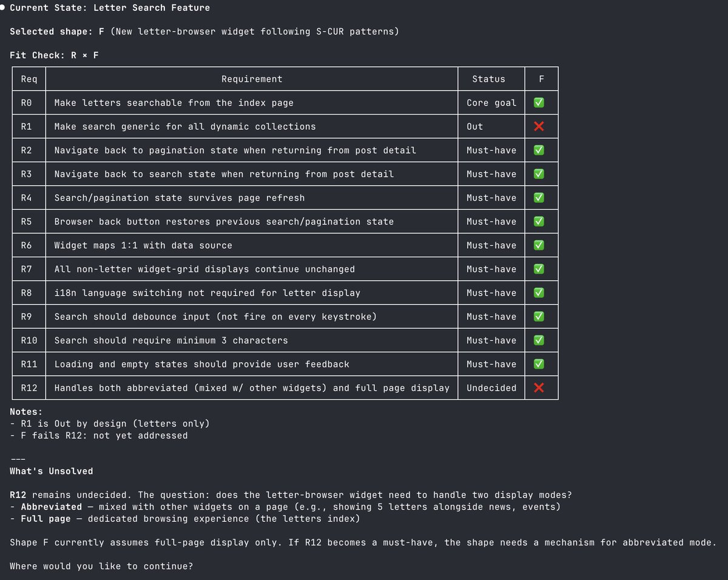This screenshot has width=728, height=580.
Task: Click 'Where would you like to continue?' prompt
Action: (101, 566)
